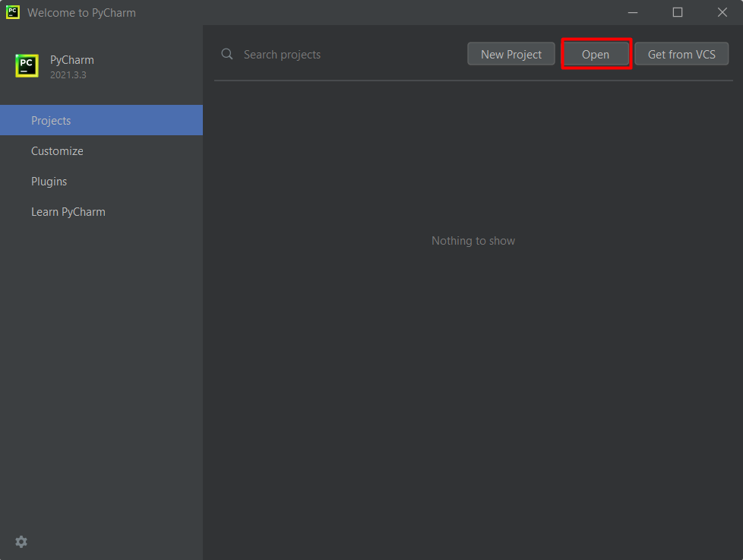Close the Welcome to PyCharm window
Image resolution: width=743 pixels, height=560 pixels.
pyautogui.click(x=722, y=12)
